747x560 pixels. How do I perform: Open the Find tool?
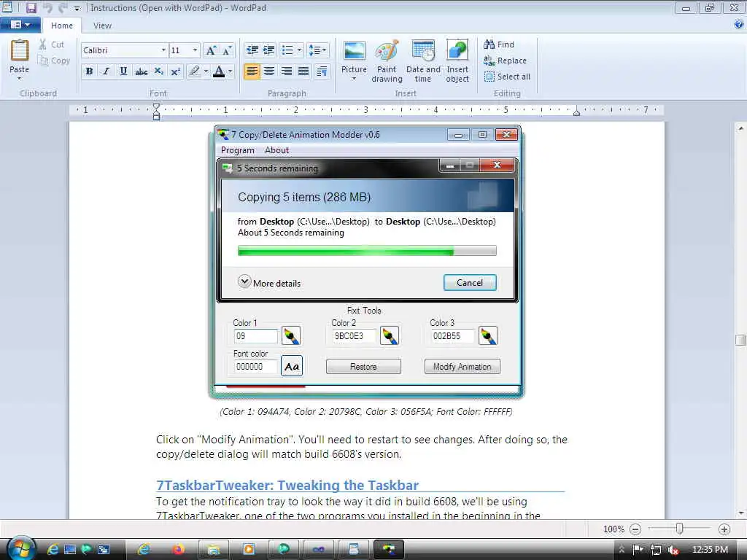(x=499, y=44)
